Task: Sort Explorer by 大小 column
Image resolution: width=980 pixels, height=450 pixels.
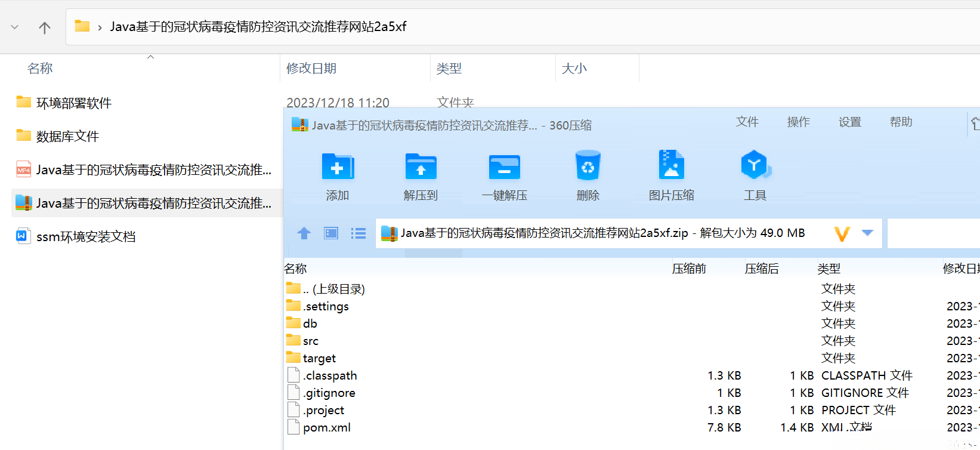Action: [574, 69]
